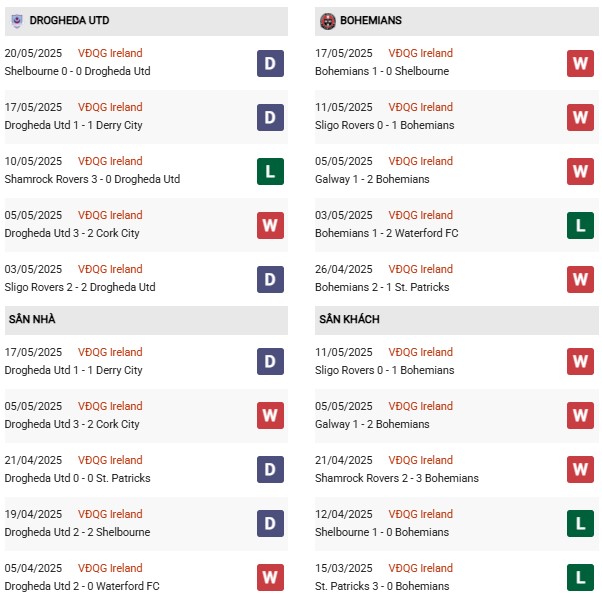Viewport: 602px width, 600px height.
Task: Open the Shamrock Rovers 2 - 3 Bohemians match
Action: 399,478
